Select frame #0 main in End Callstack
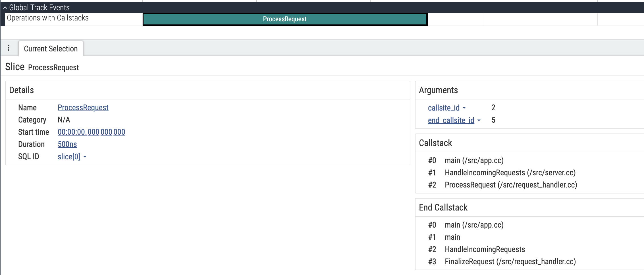The height and width of the screenshot is (275, 644). [474, 225]
